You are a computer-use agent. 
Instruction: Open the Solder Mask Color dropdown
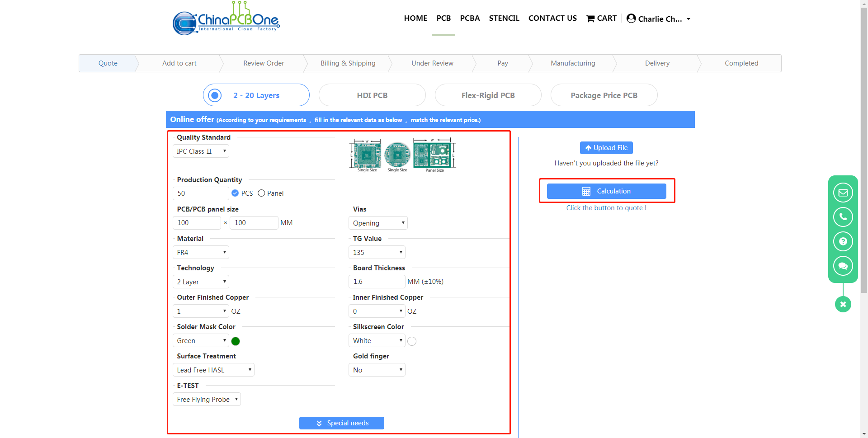pyautogui.click(x=201, y=341)
